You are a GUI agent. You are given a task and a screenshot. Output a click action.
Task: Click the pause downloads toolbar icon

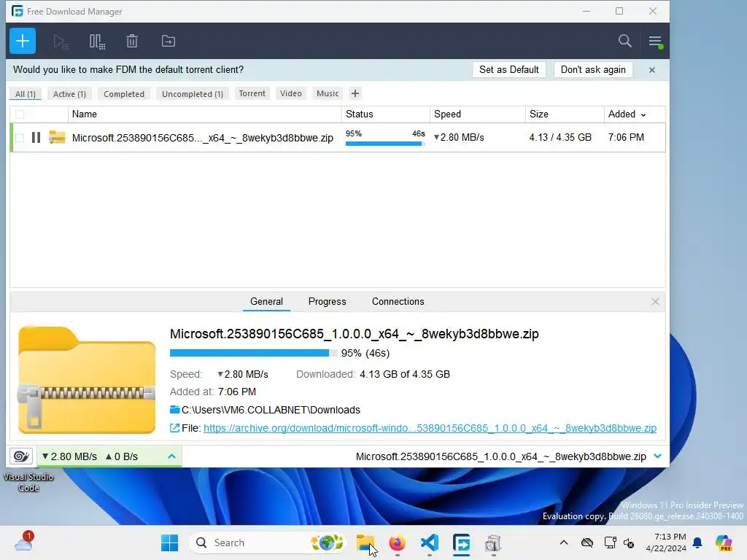click(97, 42)
